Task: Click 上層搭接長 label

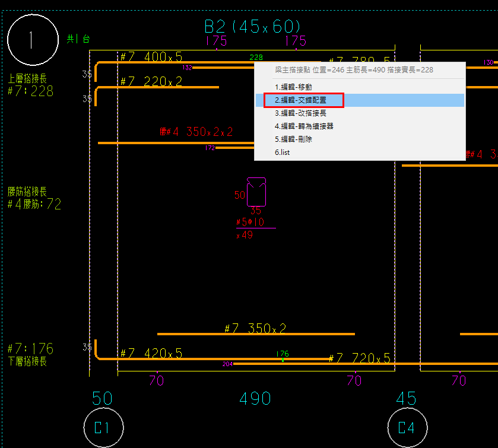Action: pyautogui.click(x=27, y=78)
